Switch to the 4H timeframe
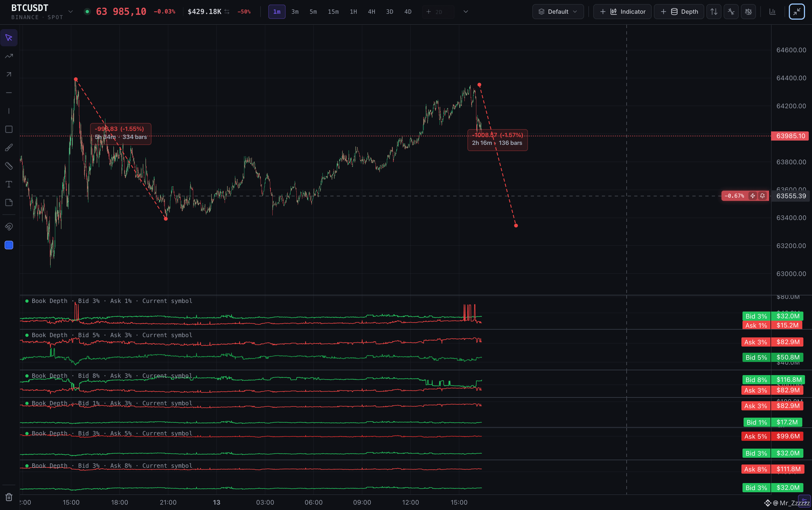This screenshot has width=812, height=510. tap(372, 12)
